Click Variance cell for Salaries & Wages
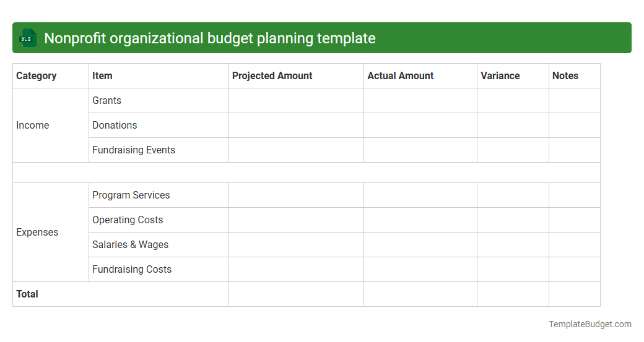Viewport: 644px width, 342px height. click(x=513, y=245)
